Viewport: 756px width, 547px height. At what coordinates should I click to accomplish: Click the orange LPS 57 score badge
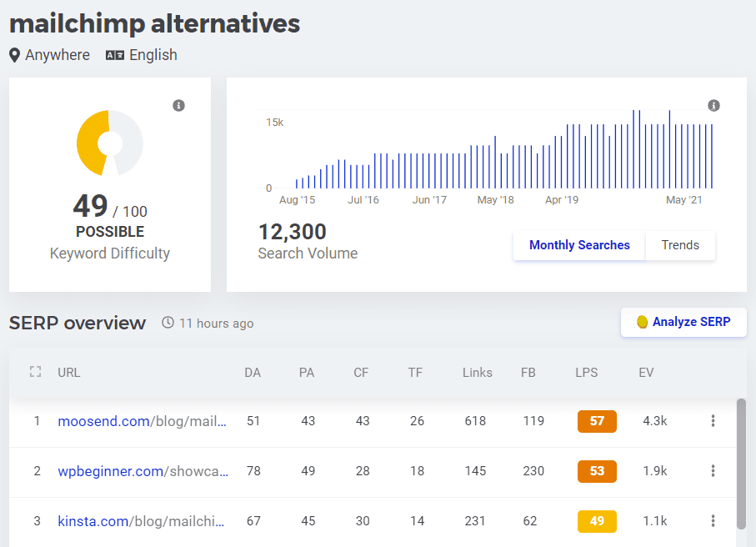(597, 421)
